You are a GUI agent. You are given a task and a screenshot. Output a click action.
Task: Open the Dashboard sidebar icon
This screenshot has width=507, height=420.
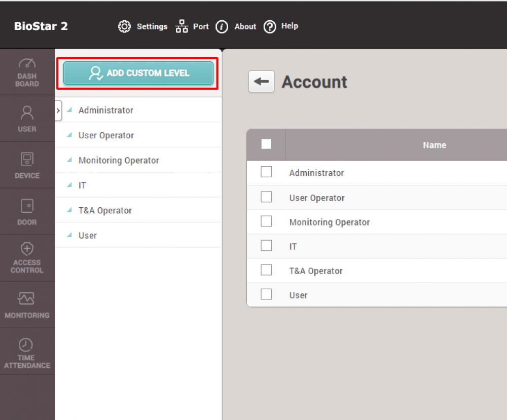(27, 64)
